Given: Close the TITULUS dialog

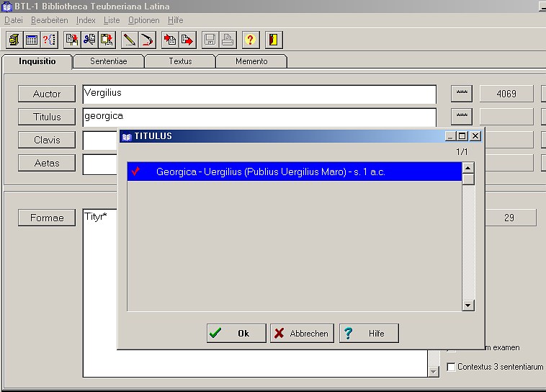Looking at the screenshot, I should point(475,136).
